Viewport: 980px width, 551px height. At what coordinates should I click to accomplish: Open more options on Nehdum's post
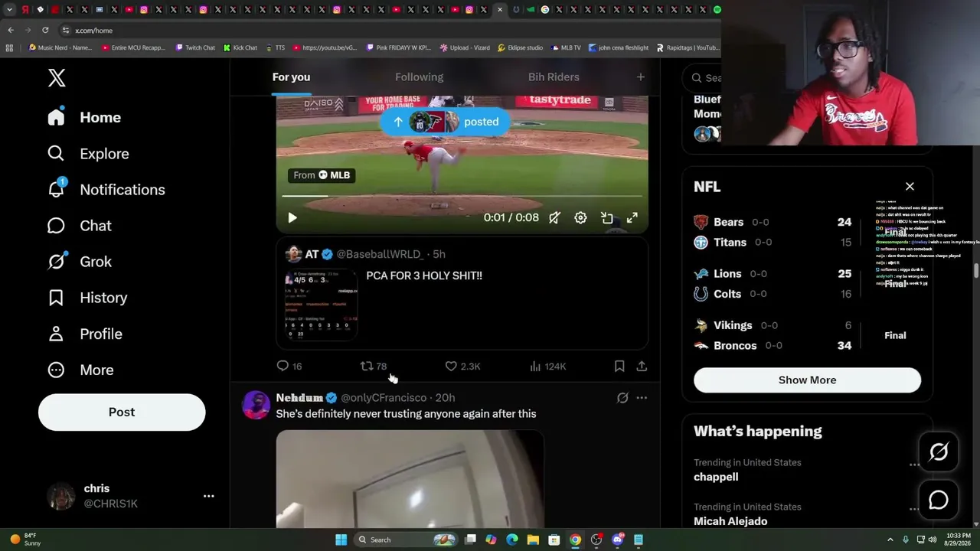(642, 398)
